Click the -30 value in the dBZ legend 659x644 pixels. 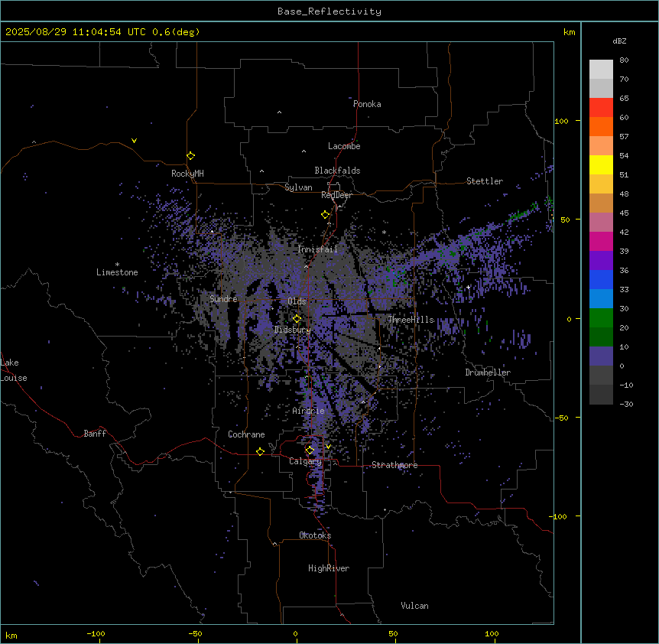(x=626, y=405)
